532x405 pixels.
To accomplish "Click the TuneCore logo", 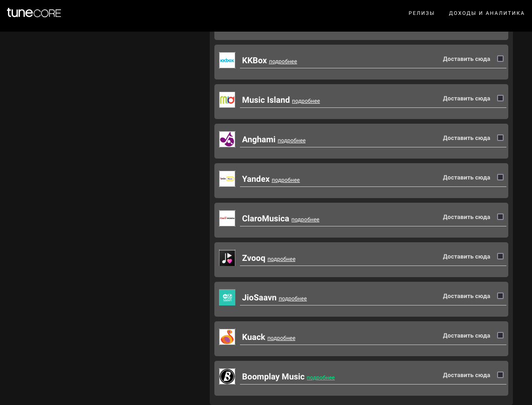I will pyautogui.click(x=34, y=13).
